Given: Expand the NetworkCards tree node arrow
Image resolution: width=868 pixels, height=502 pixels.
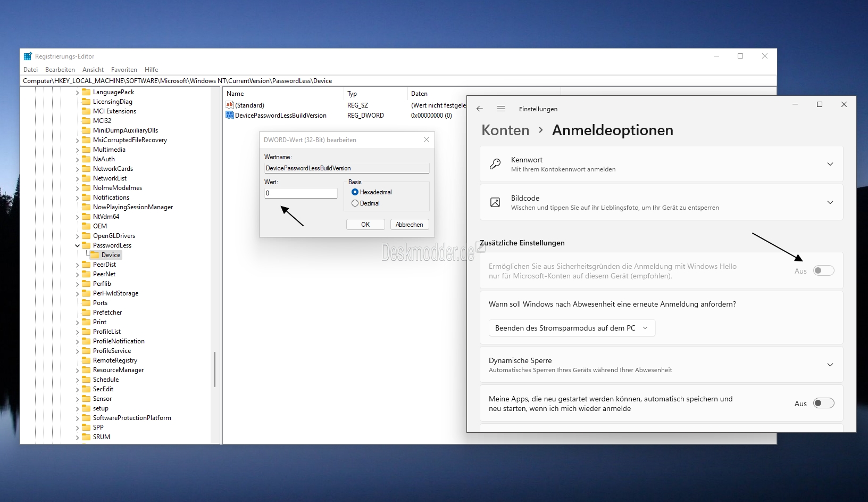Looking at the screenshot, I should click(x=78, y=169).
